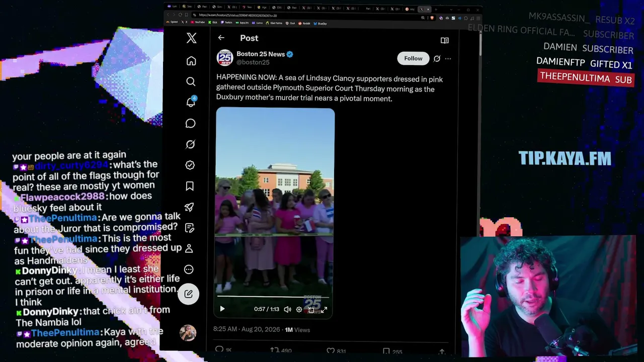
Task: Open the Boston 25 News profile avatar
Action: (225, 58)
